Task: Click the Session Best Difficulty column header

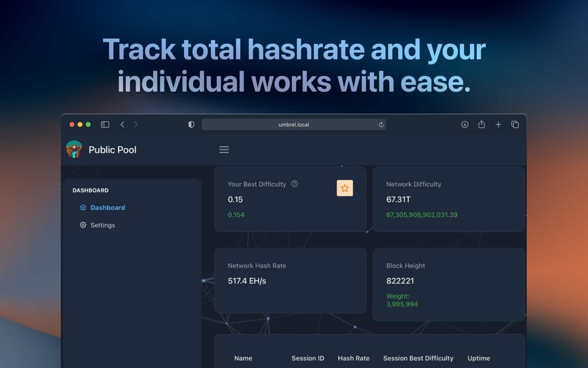Action: tap(418, 358)
